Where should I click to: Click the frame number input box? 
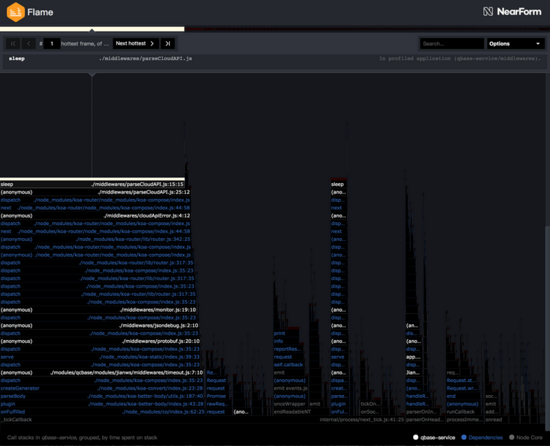[x=52, y=43]
